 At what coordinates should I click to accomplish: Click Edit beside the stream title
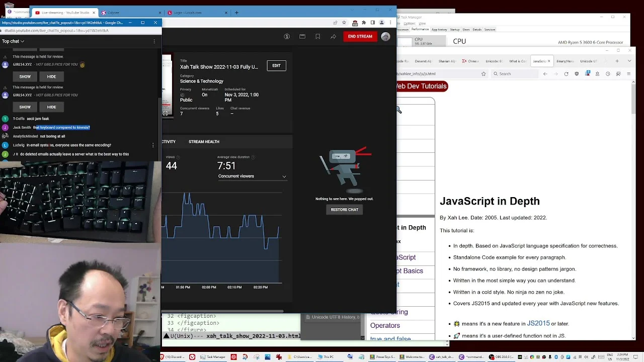click(x=276, y=66)
